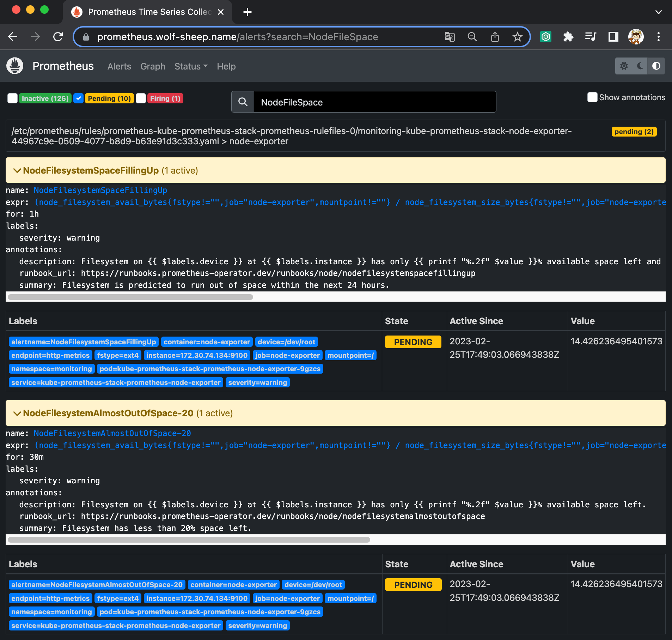This screenshot has width=672, height=640.
Task: Click the tab search chevron at top right
Action: point(658,12)
